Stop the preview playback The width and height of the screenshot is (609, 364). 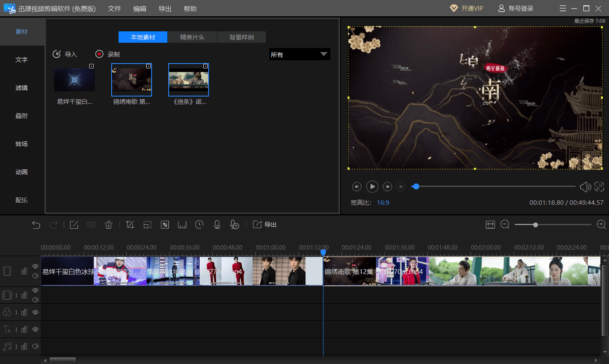click(401, 186)
